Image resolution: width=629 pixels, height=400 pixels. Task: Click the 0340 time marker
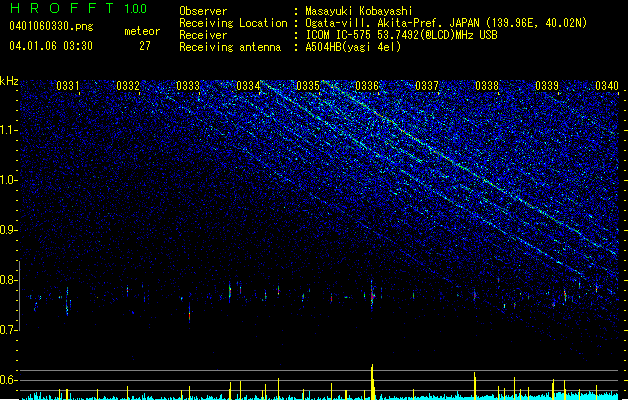pyautogui.click(x=607, y=86)
